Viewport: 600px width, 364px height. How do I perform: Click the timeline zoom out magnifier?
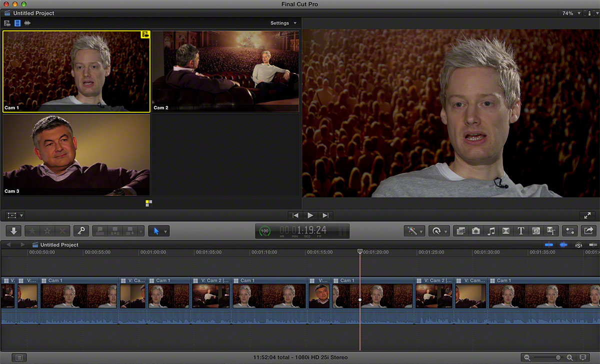click(526, 358)
